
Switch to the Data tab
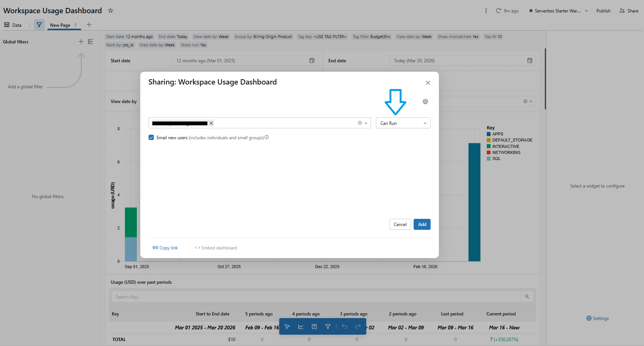(13, 25)
